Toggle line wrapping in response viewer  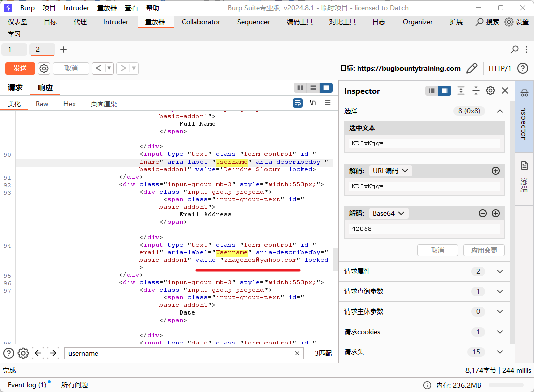[x=298, y=103]
